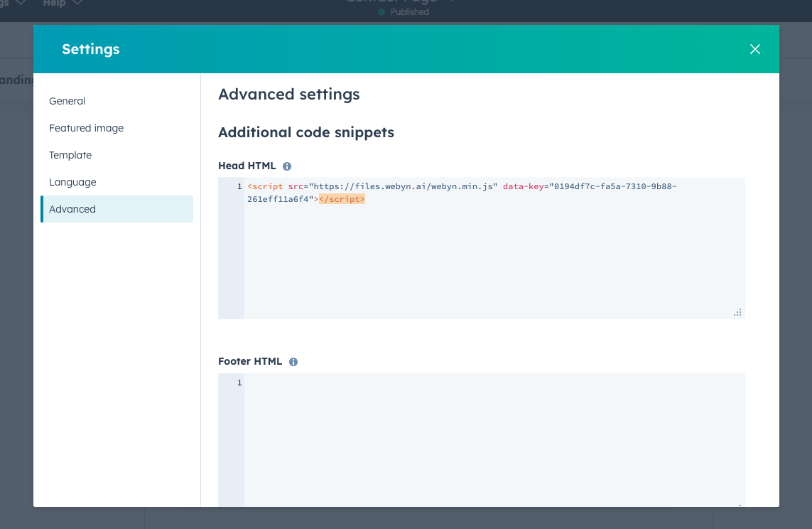Click line number 1 in Head HTML
The width and height of the screenshot is (812, 529).
point(239,186)
